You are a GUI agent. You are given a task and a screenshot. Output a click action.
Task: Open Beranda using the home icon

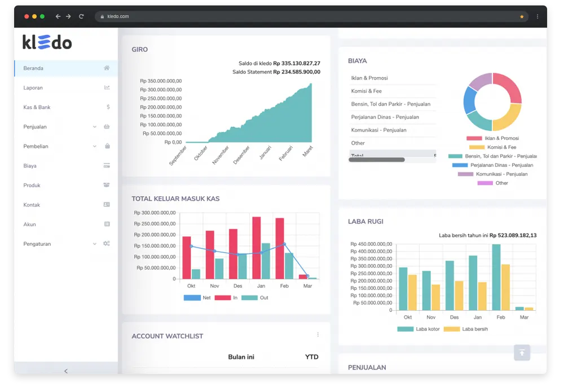coord(105,68)
